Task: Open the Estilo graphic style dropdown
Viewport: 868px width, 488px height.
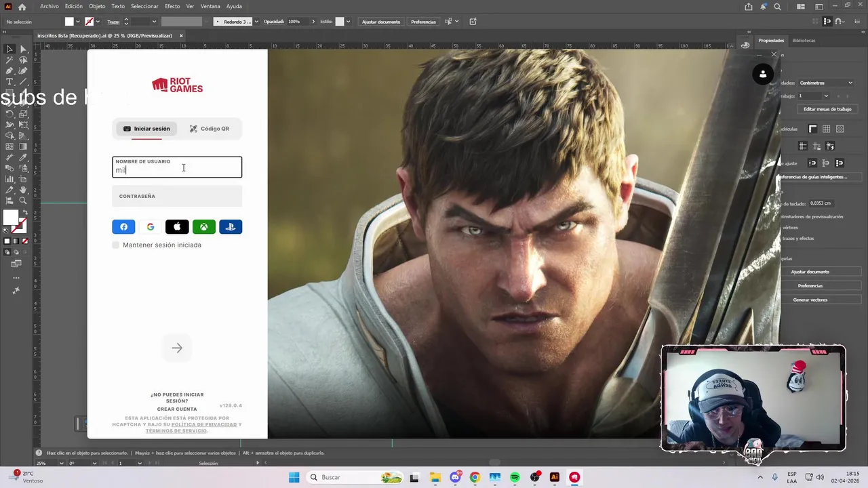Action: pos(348,22)
